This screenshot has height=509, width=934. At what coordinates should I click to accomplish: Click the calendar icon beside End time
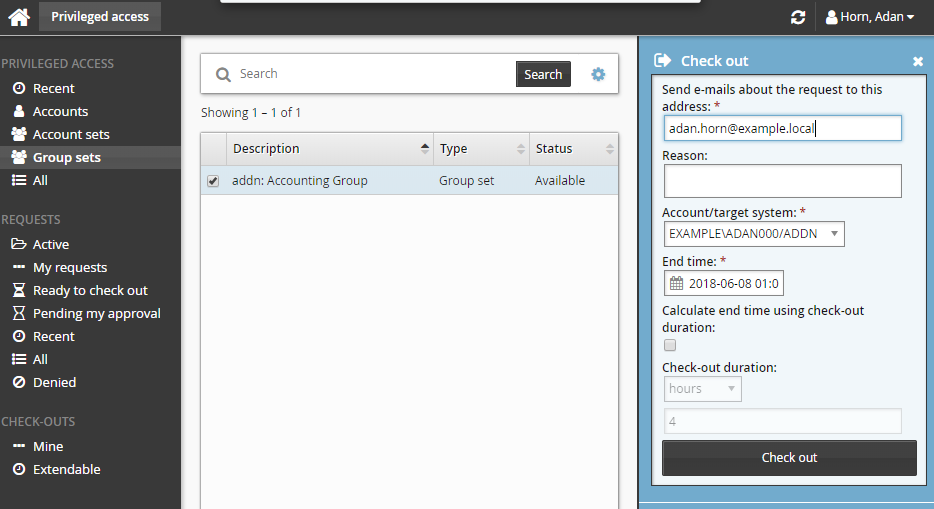(x=676, y=284)
